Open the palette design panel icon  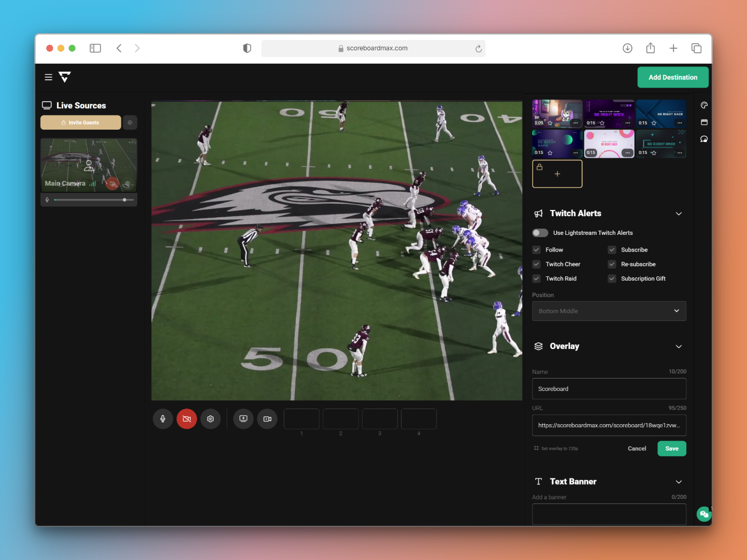tap(704, 105)
